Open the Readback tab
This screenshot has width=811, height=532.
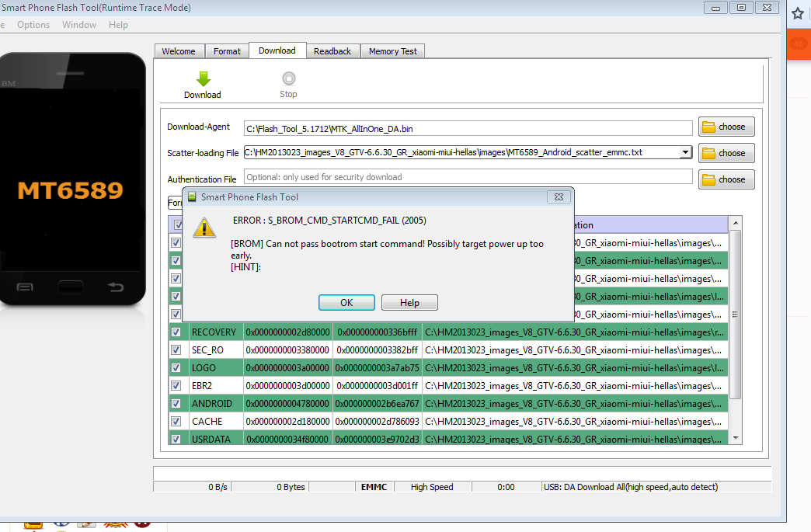[x=332, y=51]
